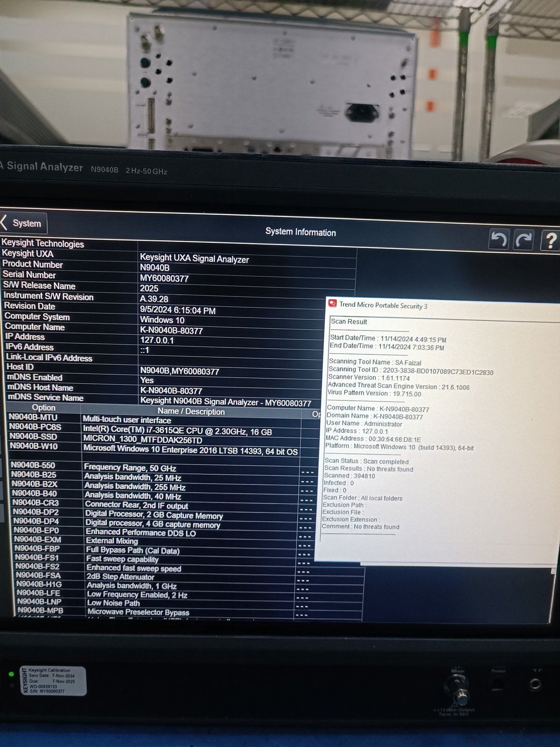Click Microwave Preselector Bypass entry

(139, 612)
